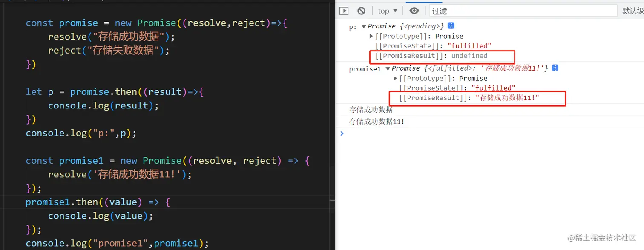This screenshot has width=644, height=250.
Task: Open the 'top' JavaScript context dropdown
Action: click(x=388, y=11)
